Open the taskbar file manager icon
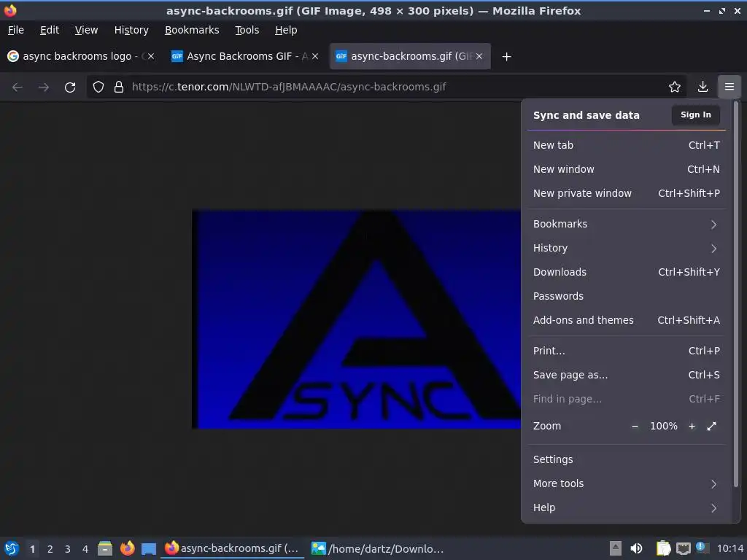747x560 pixels. [x=105, y=548]
